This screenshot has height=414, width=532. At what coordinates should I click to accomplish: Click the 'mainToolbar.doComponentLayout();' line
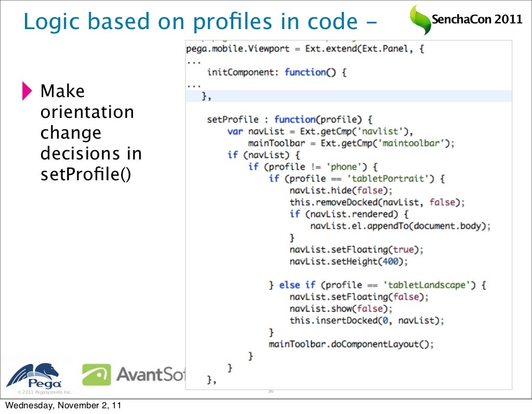(x=351, y=344)
